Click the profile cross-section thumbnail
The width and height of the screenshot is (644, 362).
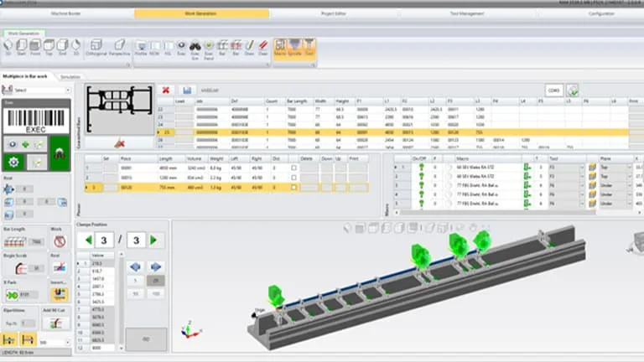click(x=120, y=110)
